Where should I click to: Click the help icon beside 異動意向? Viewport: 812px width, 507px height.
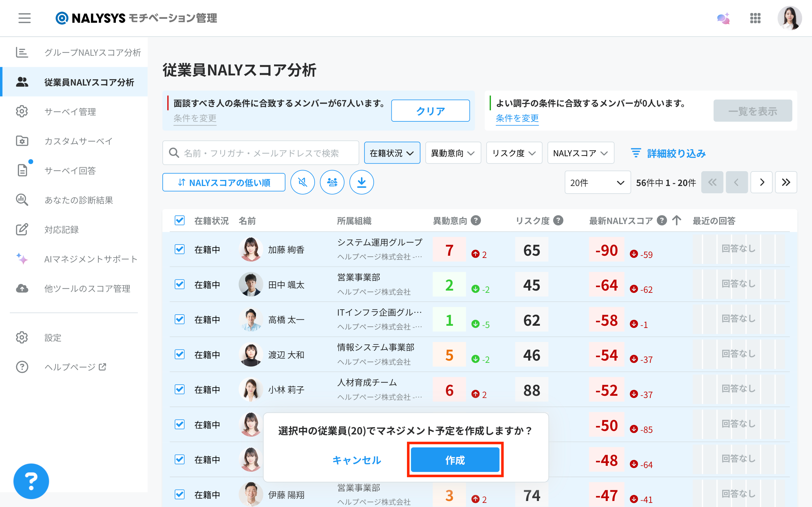tap(475, 221)
